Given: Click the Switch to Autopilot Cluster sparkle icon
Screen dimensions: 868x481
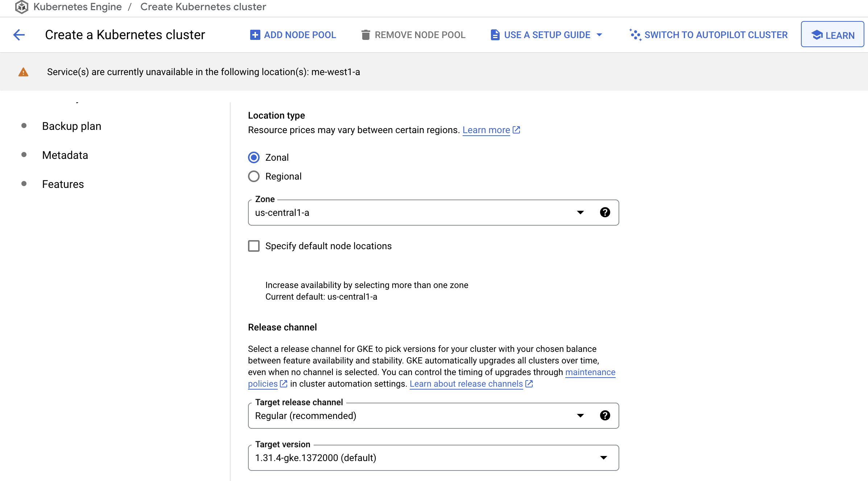Looking at the screenshot, I should coord(635,35).
